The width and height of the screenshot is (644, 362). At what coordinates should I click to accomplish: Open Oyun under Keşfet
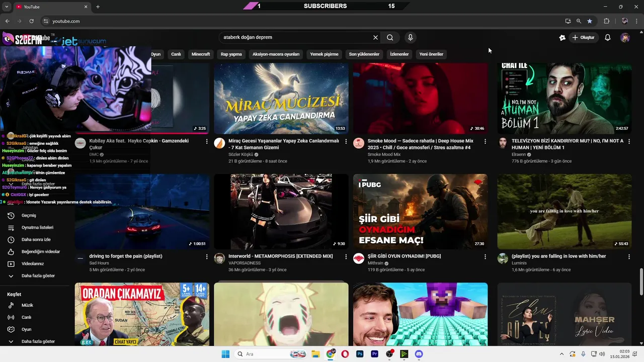tap(26, 329)
